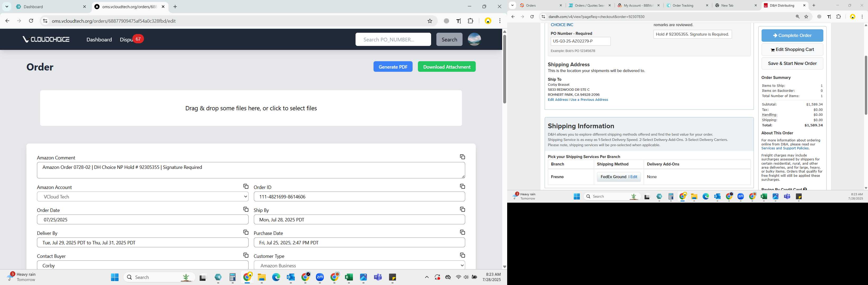Bookmark the oms.vcloudtech.org page with the star
This screenshot has width=868, height=285.
pos(430,21)
